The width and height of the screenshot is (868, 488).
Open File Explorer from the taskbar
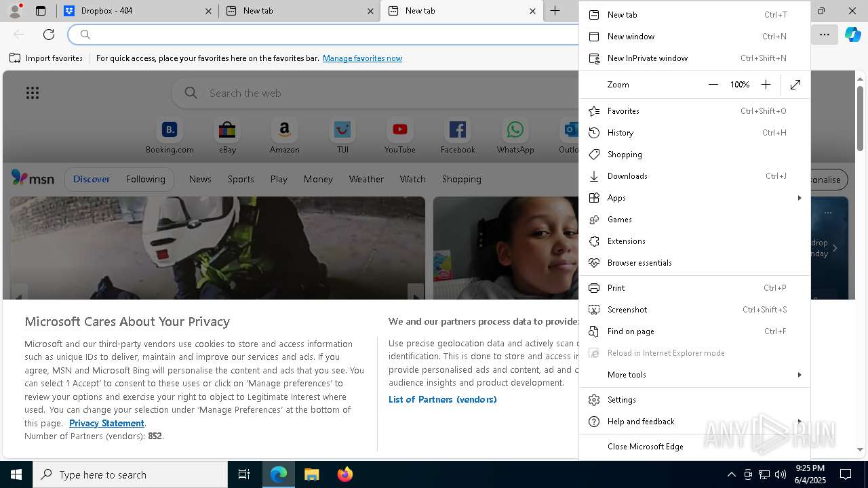coord(311,474)
